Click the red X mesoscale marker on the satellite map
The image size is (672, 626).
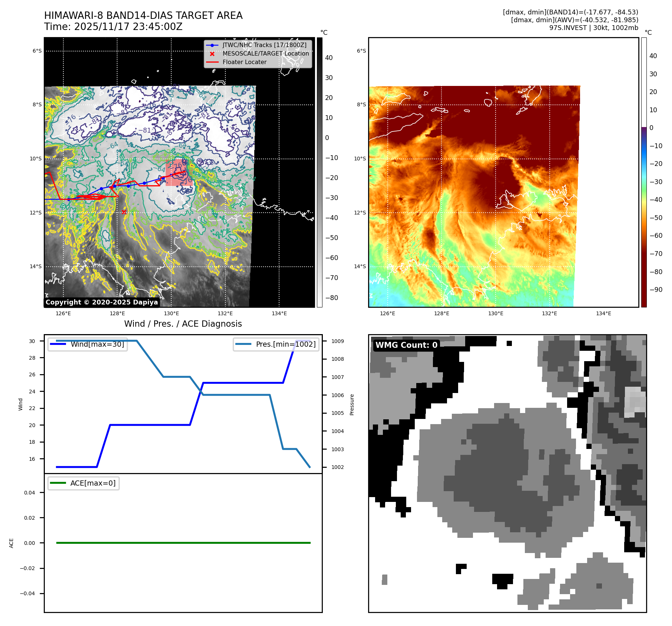point(124,212)
